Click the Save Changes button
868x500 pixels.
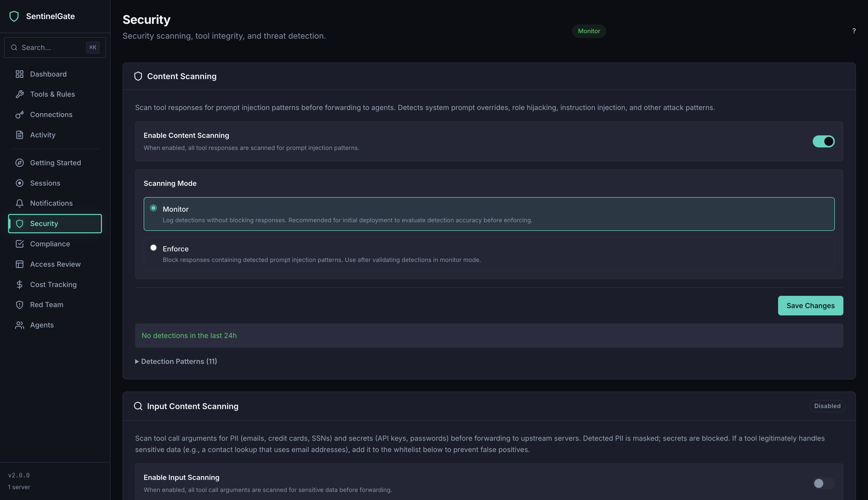(x=810, y=306)
